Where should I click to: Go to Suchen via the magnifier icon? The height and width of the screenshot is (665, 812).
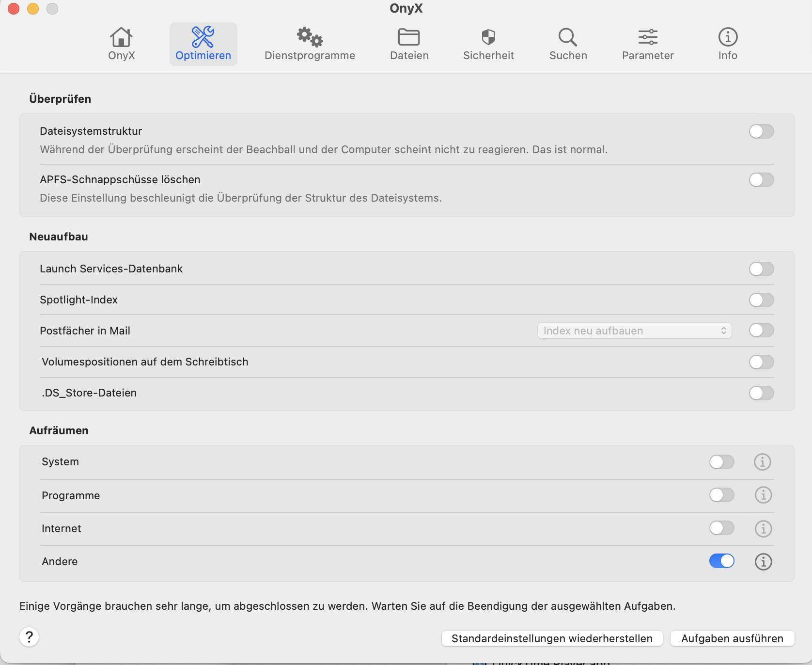coord(568,37)
